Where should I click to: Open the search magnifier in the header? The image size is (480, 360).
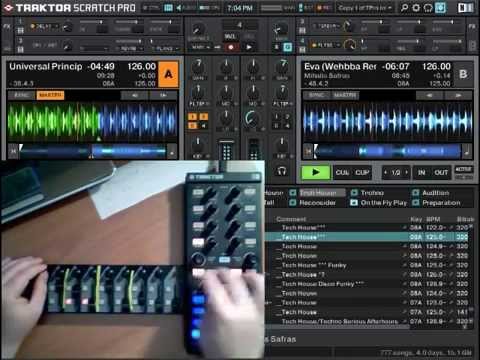click(x=404, y=8)
